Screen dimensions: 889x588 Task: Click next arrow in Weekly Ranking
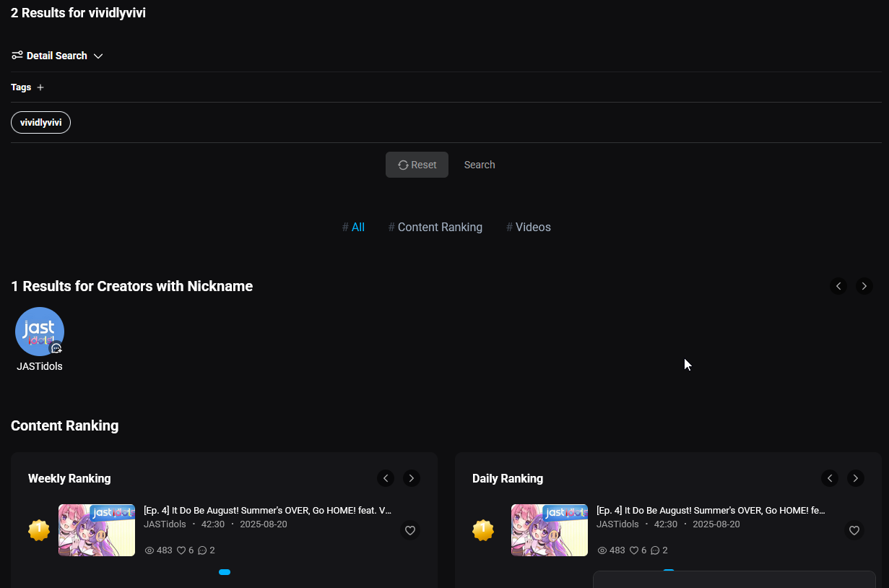pyautogui.click(x=412, y=478)
